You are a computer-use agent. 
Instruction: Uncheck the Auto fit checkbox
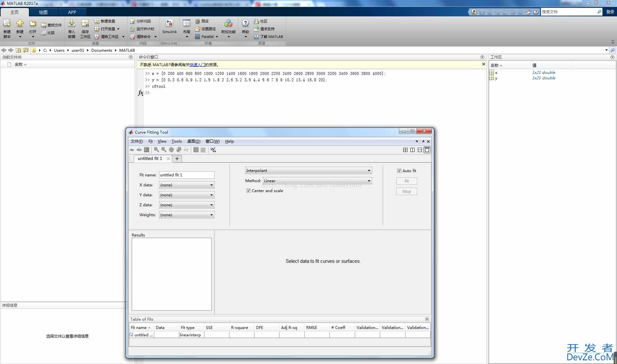pyautogui.click(x=399, y=171)
